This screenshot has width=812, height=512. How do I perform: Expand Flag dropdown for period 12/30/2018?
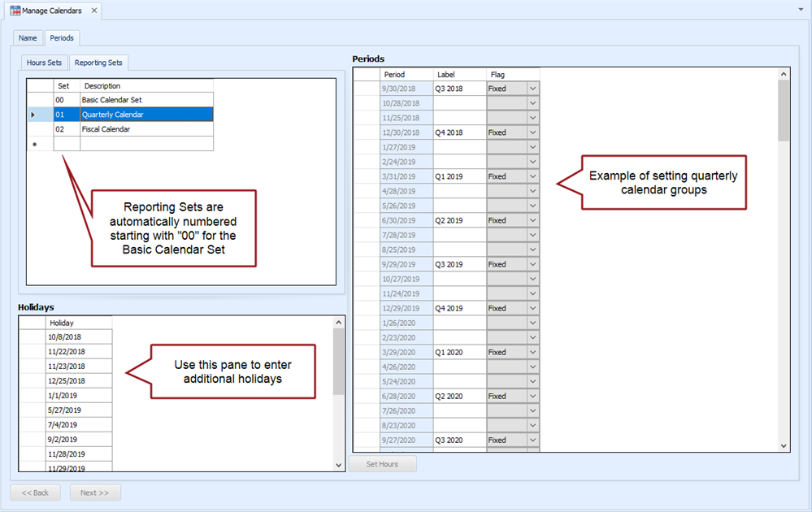[x=533, y=132]
